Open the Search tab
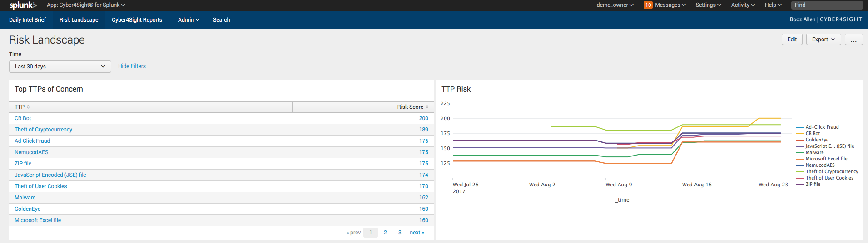 click(221, 20)
